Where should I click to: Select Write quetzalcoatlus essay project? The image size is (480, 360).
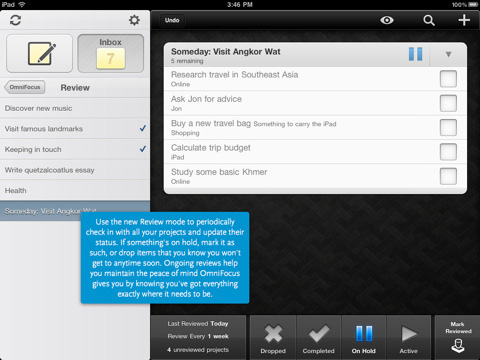click(x=75, y=170)
